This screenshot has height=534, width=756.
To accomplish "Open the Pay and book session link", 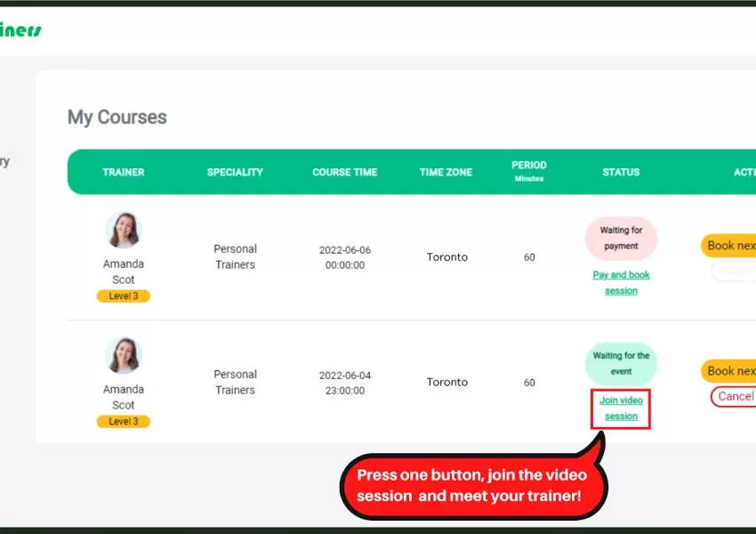I will tap(621, 283).
